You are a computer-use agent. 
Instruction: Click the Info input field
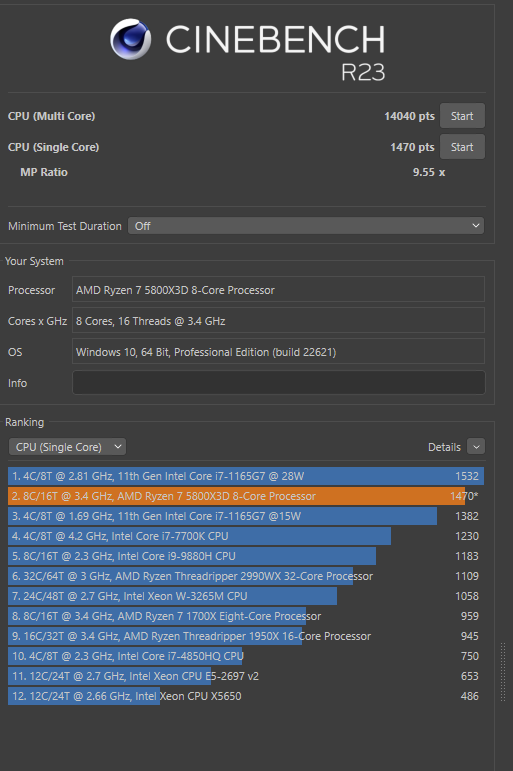point(278,383)
